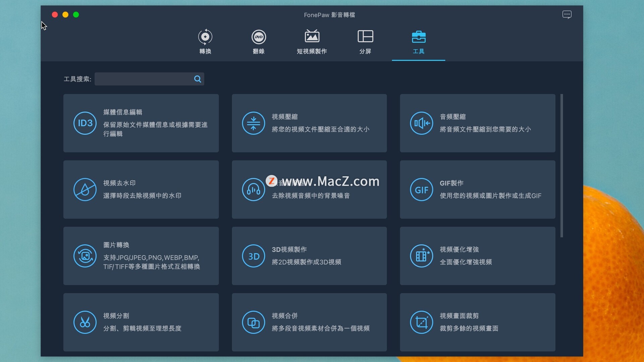Open the 媒體信息編輯 card title
644x362 pixels.
(x=123, y=112)
